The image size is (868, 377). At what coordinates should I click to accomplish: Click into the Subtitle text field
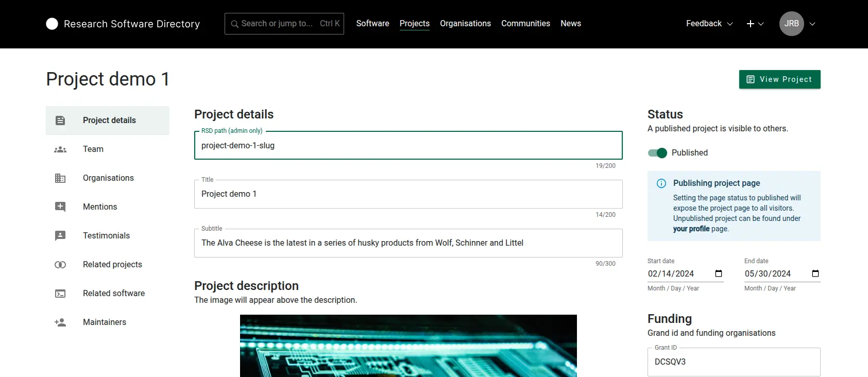pyautogui.click(x=408, y=243)
